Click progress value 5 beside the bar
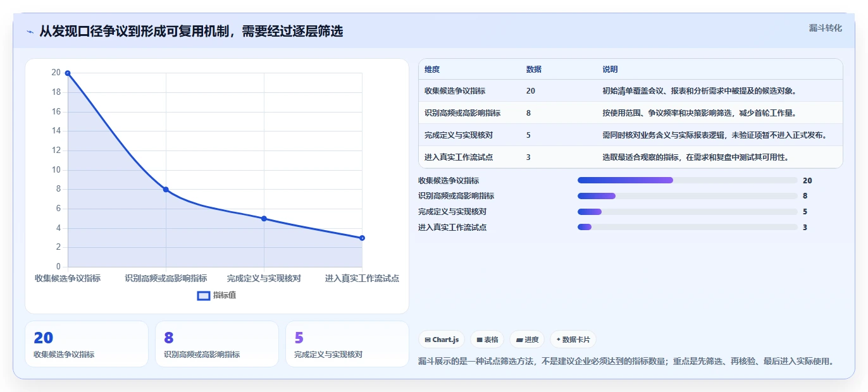 [x=805, y=212]
